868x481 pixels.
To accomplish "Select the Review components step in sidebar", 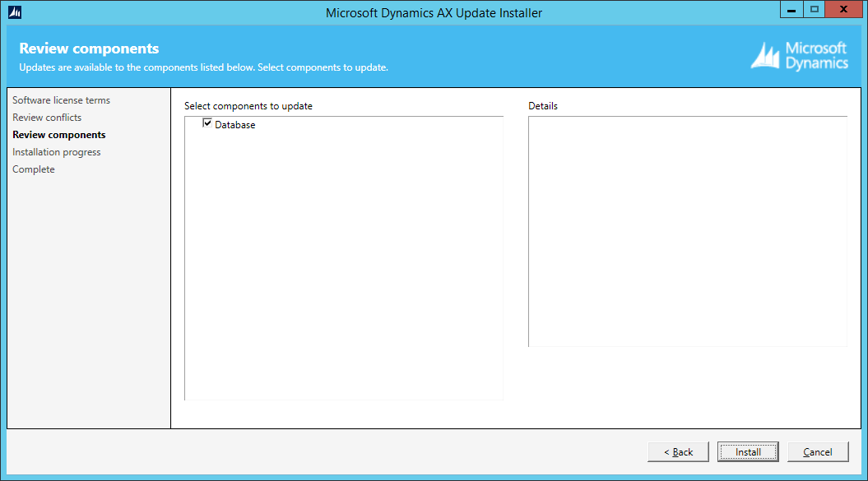I will point(59,135).
